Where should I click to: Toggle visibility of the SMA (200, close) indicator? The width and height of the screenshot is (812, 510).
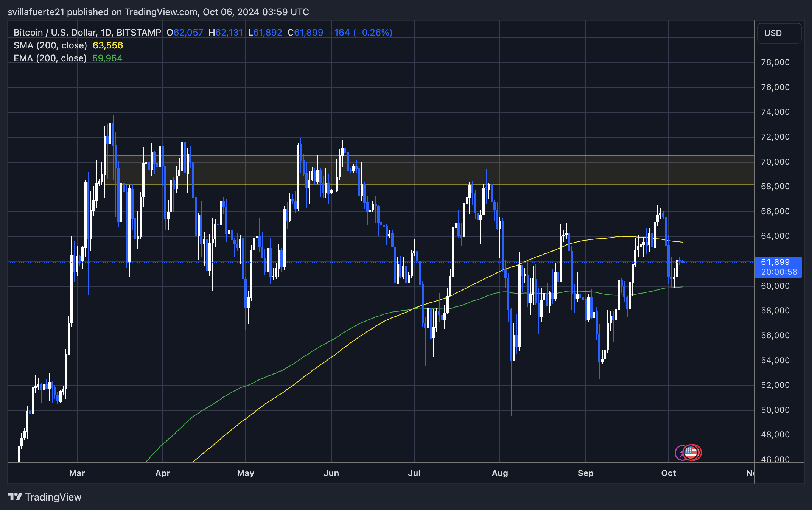pos(50,45)
